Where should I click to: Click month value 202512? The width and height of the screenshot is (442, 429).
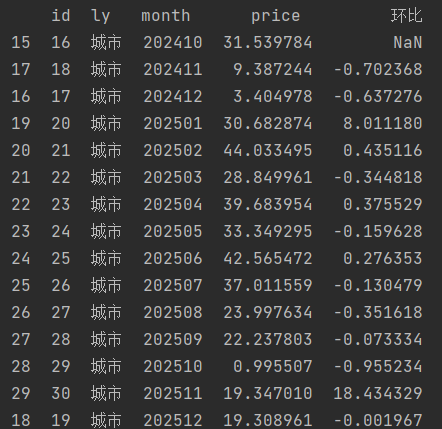coord(173,421)
